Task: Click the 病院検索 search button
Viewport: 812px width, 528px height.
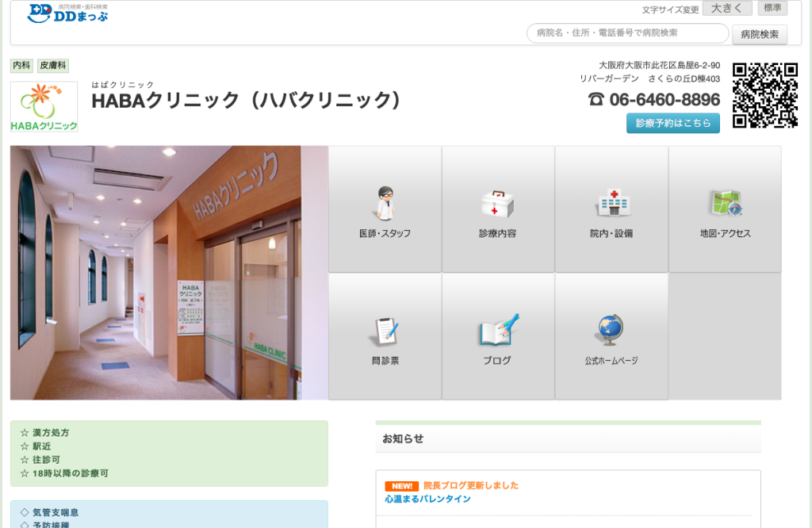Action: pyautogui.click(x=760, y=34)
